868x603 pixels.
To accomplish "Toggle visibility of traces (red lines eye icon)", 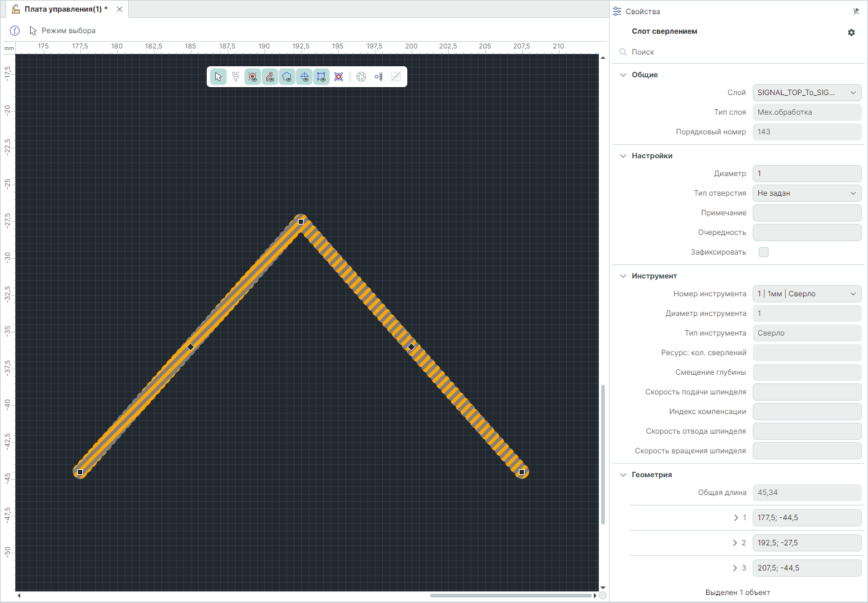I will (x=270, y=77).
